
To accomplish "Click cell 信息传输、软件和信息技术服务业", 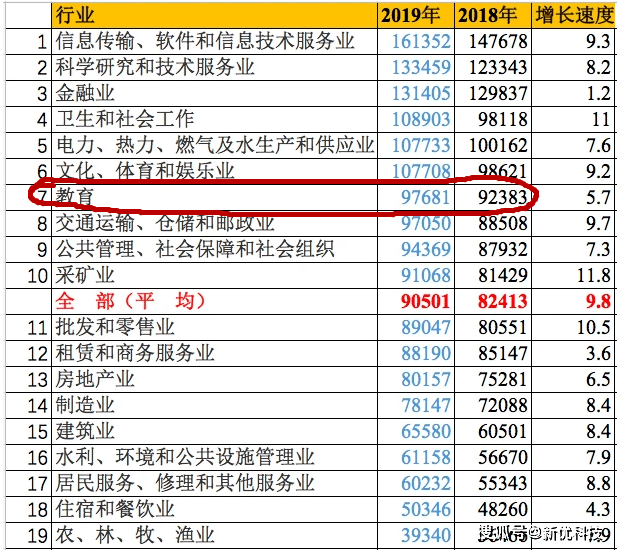I will tap(214, 41).
